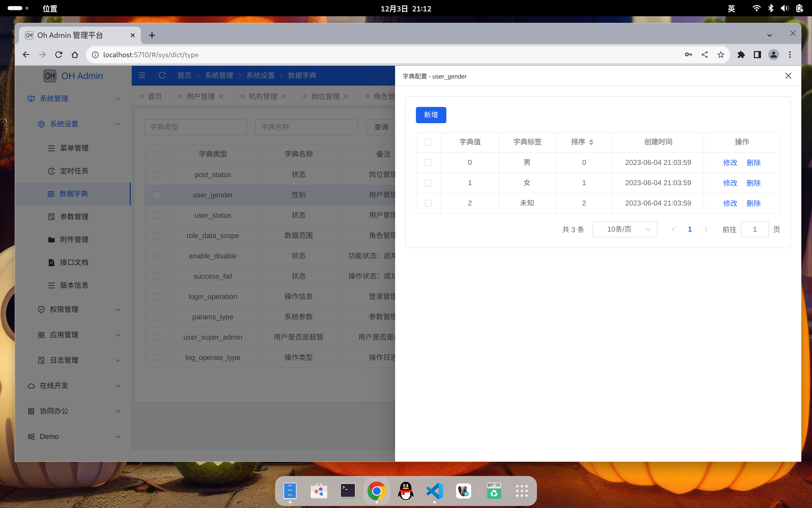Open the Terminal from dock
This screenshot has width=812, height=508.
(348, 491)
